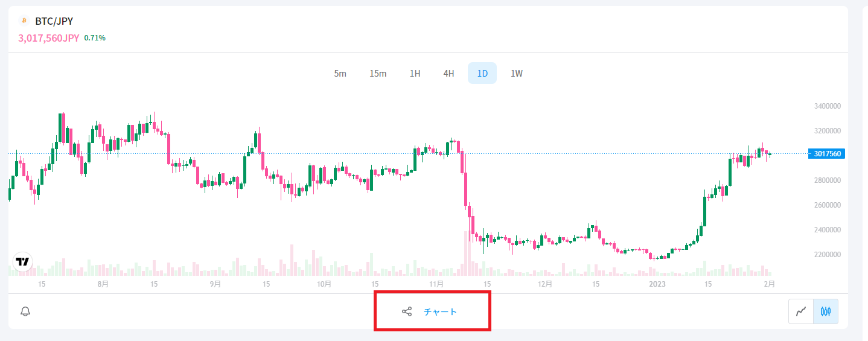Open the チャート link
The height and width of the screenshot is (341, 868).
pyautogui.click(x=440, y=312)
